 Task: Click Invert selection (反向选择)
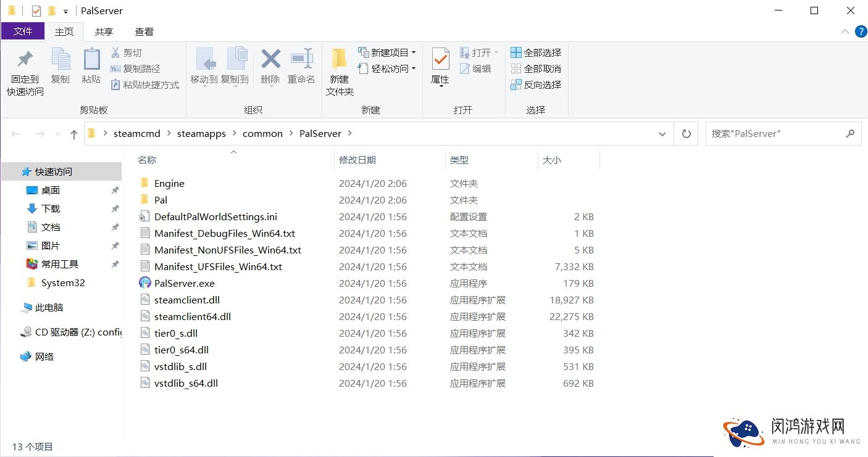pos(536,84)
